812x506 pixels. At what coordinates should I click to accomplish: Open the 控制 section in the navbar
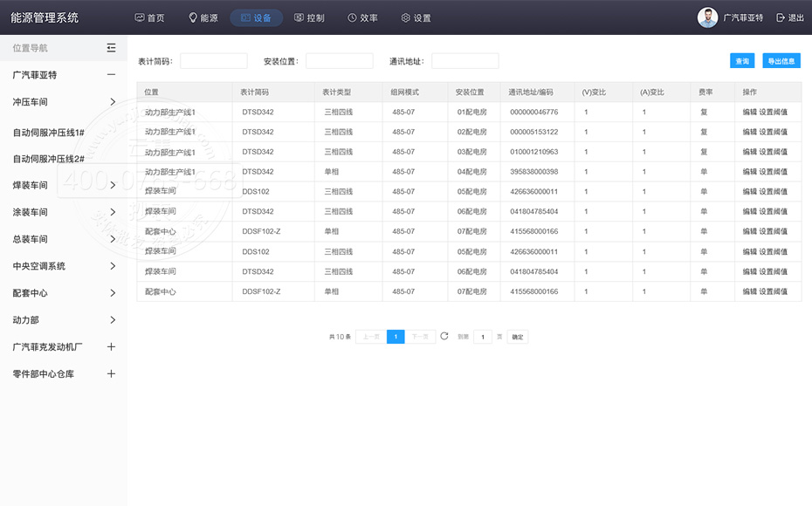click(x=309, y=17)
